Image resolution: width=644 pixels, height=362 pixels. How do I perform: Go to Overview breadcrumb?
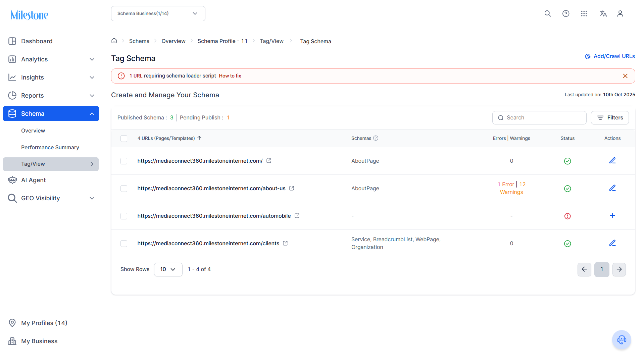tap(174, 41)
